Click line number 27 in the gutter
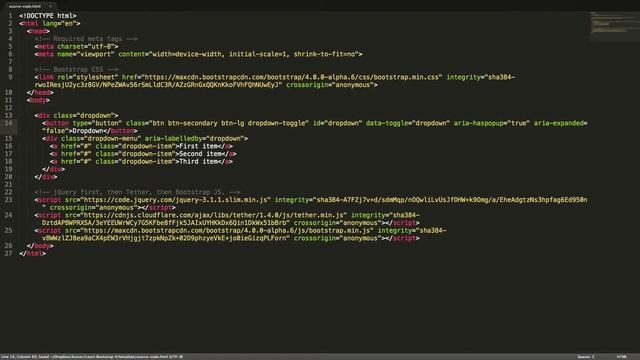The width and height of the screenshot is (640, 360). pyautogui.click(x=9, y=253)
